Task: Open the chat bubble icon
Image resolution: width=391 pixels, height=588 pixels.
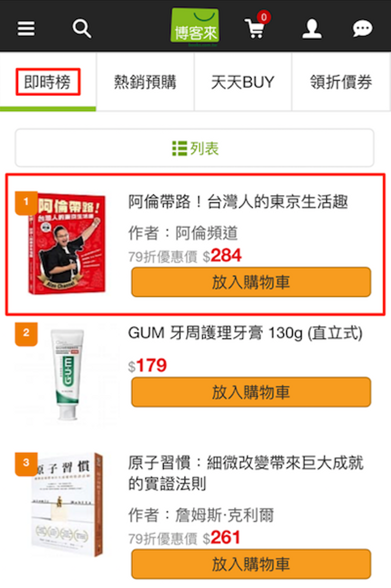Action: coord(362,28)
